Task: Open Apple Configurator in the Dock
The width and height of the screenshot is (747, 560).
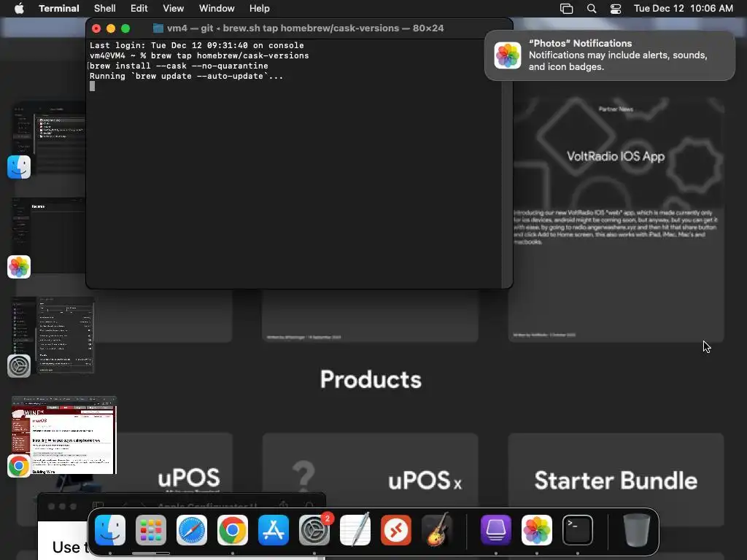Action: (x=496, y=530)
